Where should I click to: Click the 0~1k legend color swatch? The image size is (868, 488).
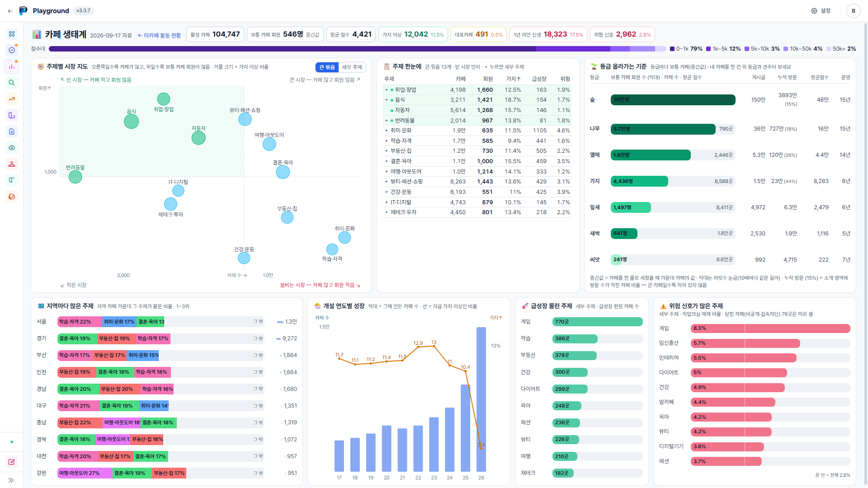click(x=672, y=49)
